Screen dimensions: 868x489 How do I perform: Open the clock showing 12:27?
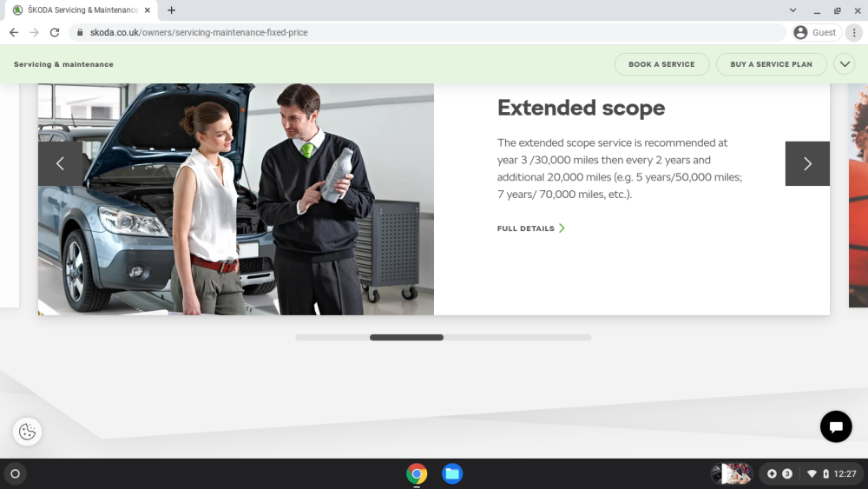point(845,474)
